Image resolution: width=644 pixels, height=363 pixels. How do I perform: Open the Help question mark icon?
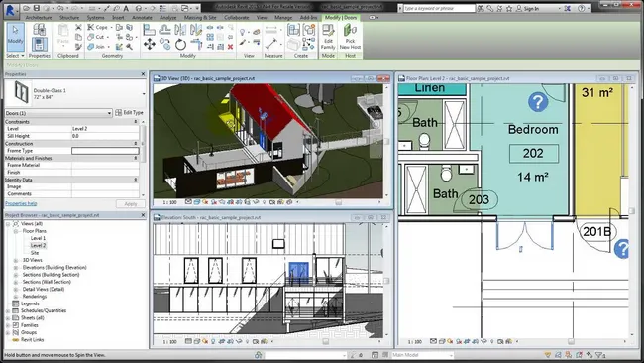[582, 8]
